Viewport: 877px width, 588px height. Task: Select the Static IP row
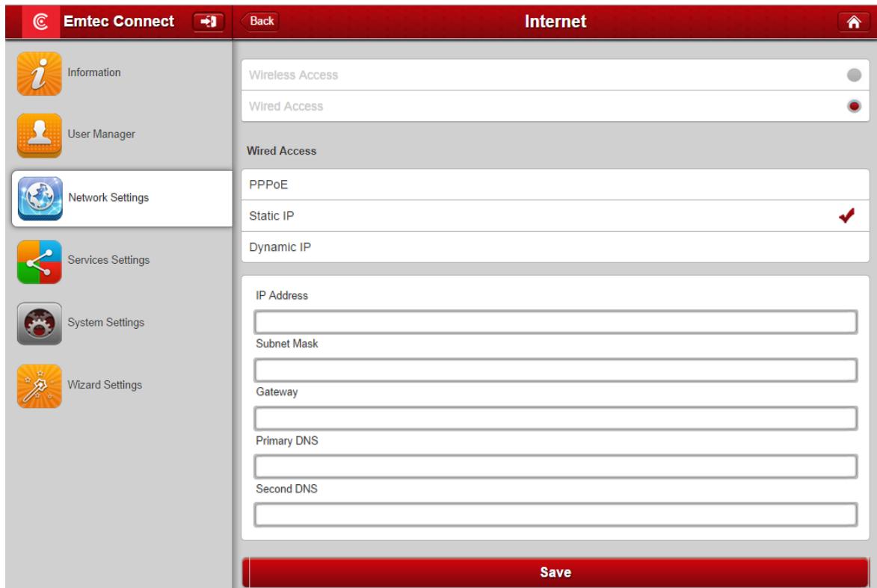pyautogui.click(x=555, y=216)
